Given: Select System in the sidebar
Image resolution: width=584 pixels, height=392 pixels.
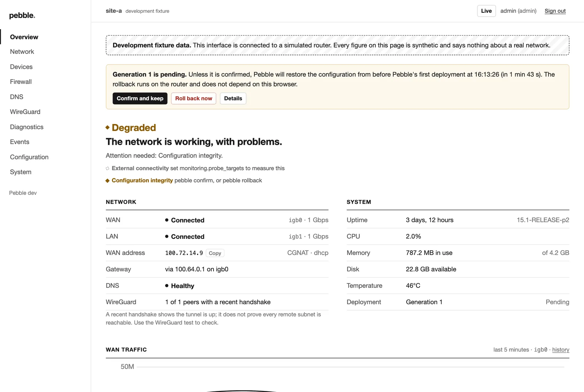Looking at the screenshot, I should 21,172.
